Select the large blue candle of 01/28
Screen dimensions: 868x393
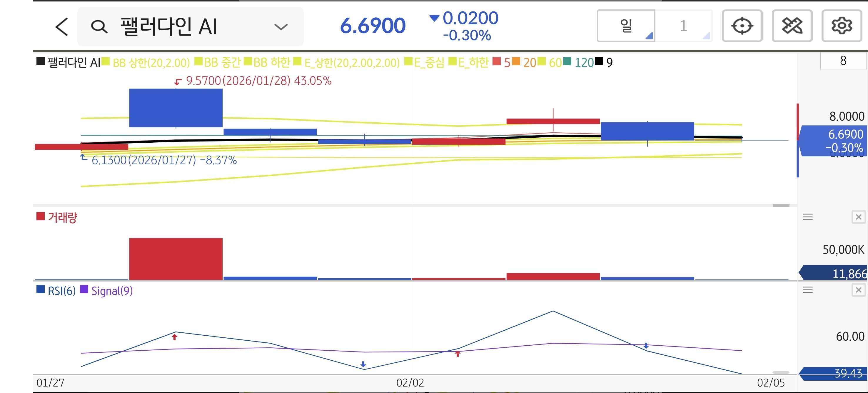tap(176, 108)
